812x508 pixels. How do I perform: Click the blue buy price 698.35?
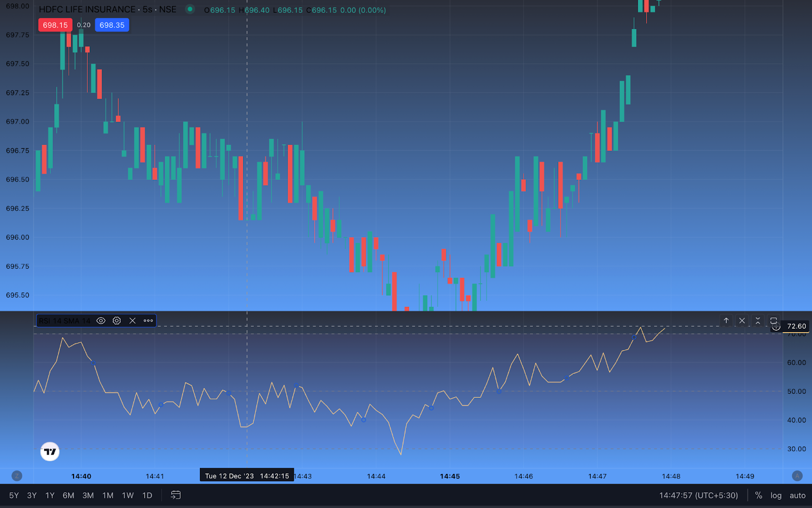112,25
